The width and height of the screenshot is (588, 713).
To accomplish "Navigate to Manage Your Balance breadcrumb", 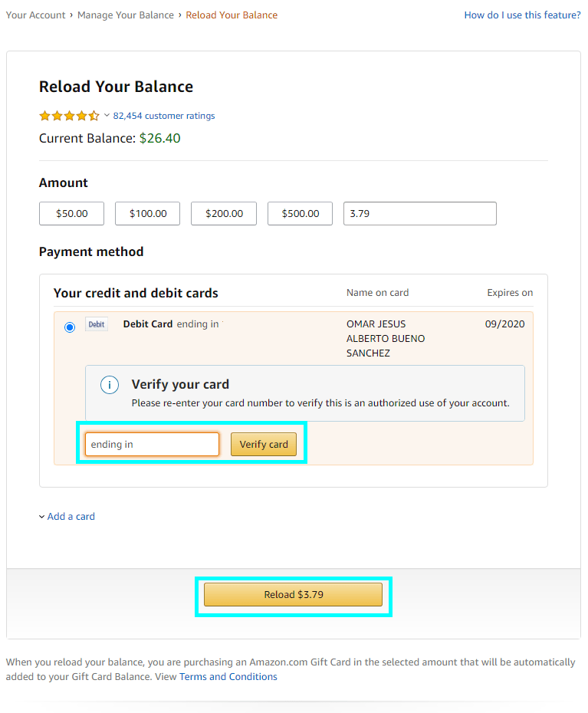I will coord(126,15).
